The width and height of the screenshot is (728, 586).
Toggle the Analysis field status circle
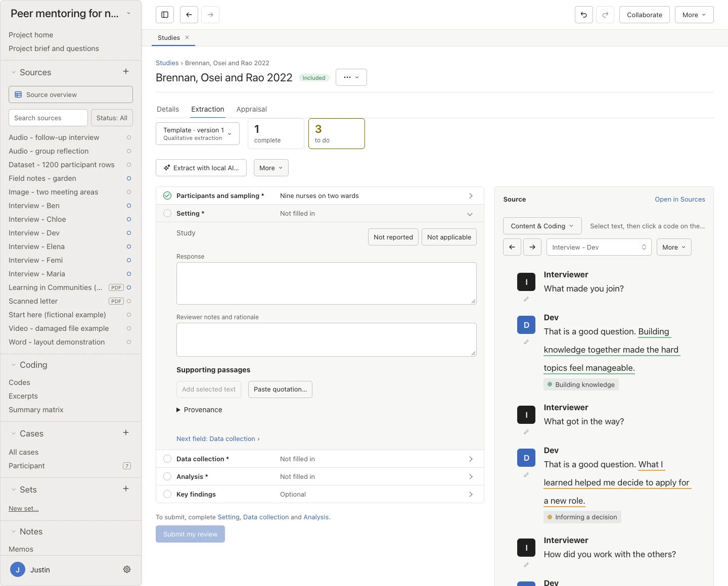[x=167, y=476]
